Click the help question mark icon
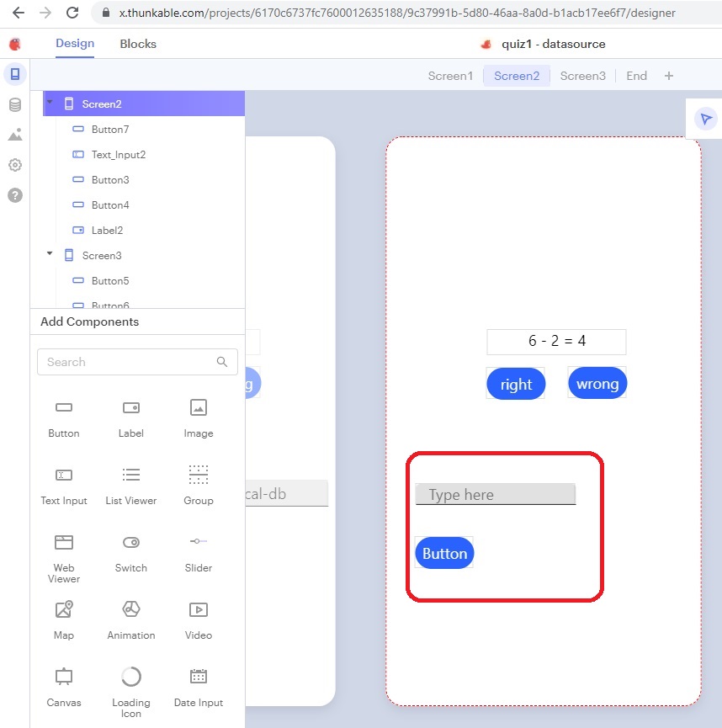 point(15,195)
